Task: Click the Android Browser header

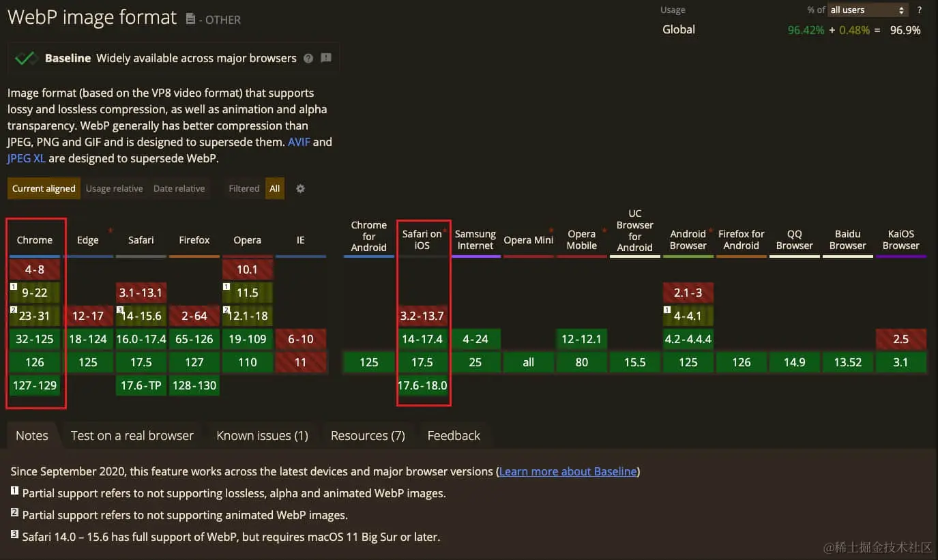Action: pos(688,239)
